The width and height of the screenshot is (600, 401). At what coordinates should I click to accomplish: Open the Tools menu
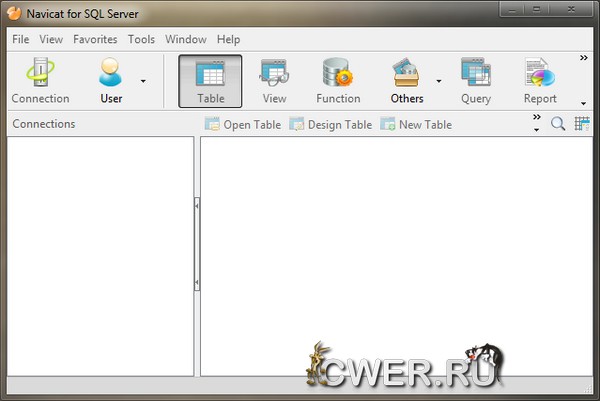141,39
